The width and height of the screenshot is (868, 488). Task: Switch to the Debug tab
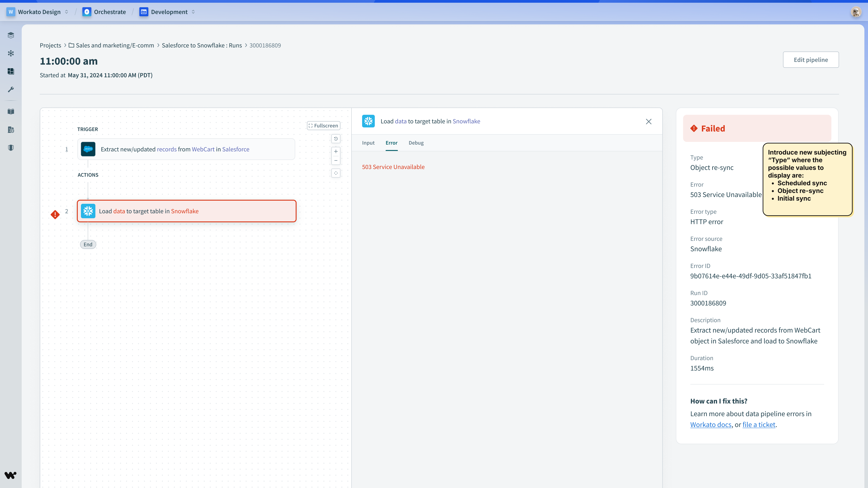416,143
